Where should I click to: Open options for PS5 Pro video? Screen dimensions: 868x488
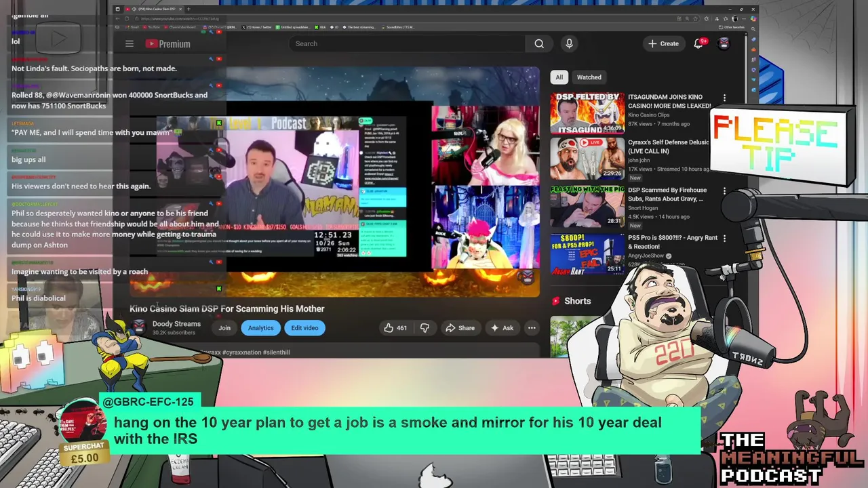point(724,239)
